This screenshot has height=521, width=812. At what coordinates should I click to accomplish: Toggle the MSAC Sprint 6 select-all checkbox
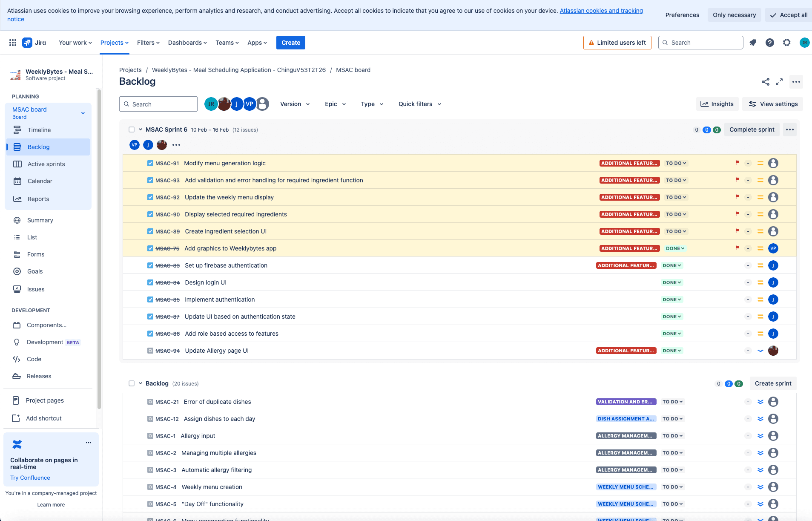(132, 130)
